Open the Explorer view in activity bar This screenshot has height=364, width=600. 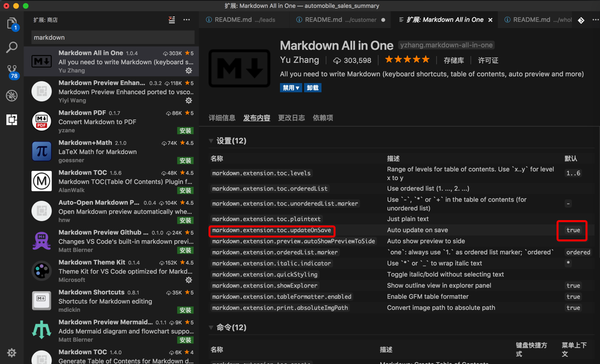12,24
